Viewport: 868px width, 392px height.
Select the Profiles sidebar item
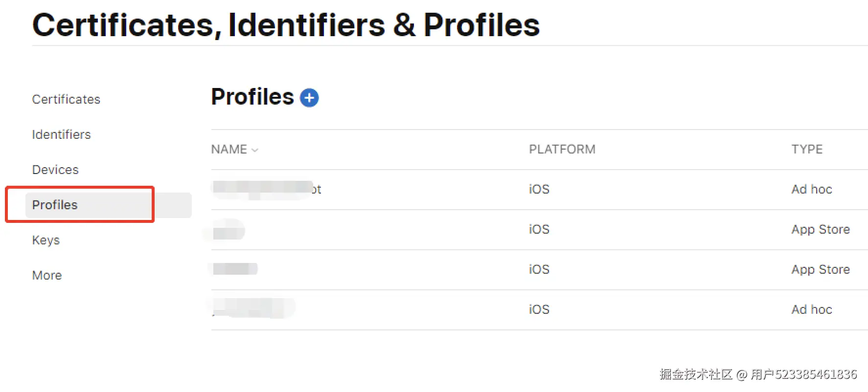[x=55, y=205]
